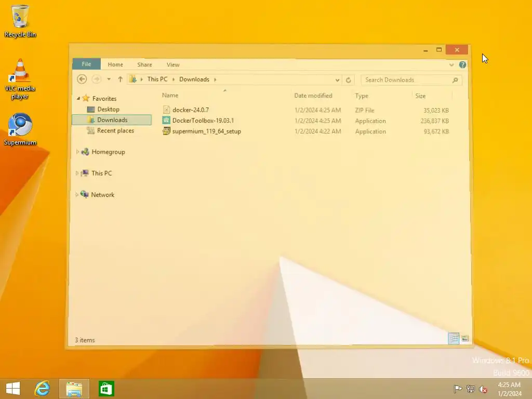Select the VLC media player shortcut

tap(20, 79)
